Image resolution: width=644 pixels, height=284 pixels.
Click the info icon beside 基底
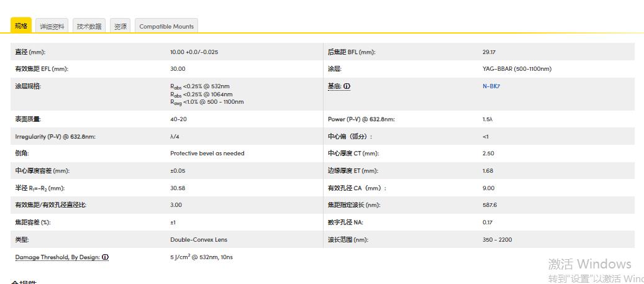coord(347,86)
